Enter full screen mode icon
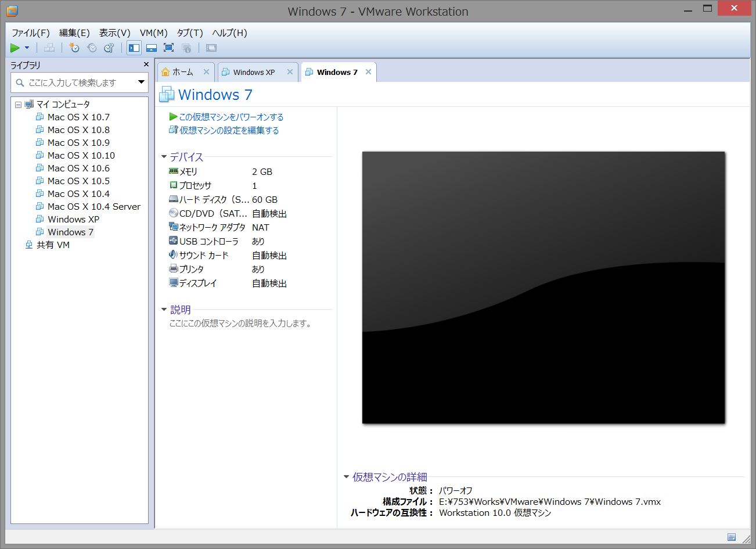Screen dimensions: 756x549 pos(169,48)
